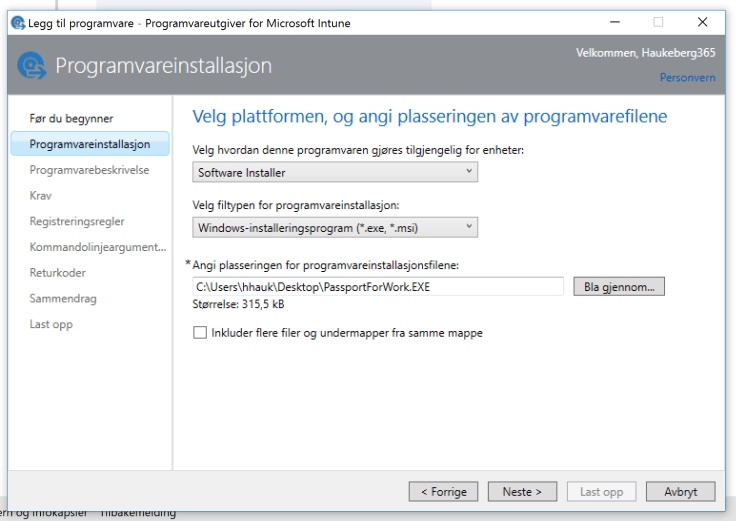Screen dimensions: 736x521
Task: Open the 'Personvern' link
Action: click(687, 78)
